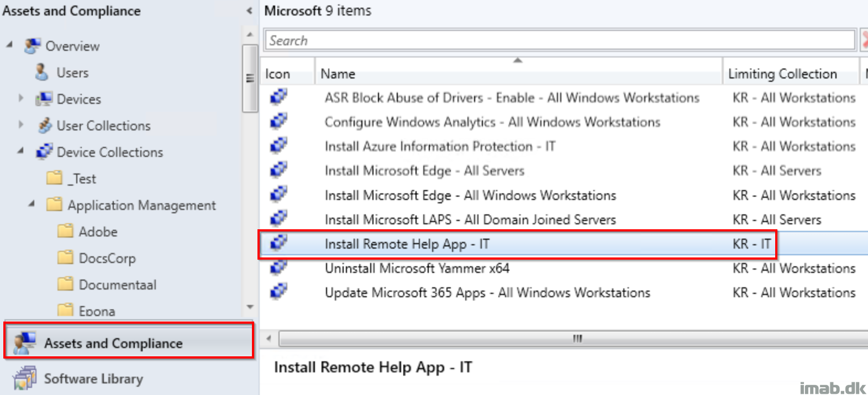Viewport: 868px width, 395px height.
Task: Clear the search with the red X
Action: 864,40
